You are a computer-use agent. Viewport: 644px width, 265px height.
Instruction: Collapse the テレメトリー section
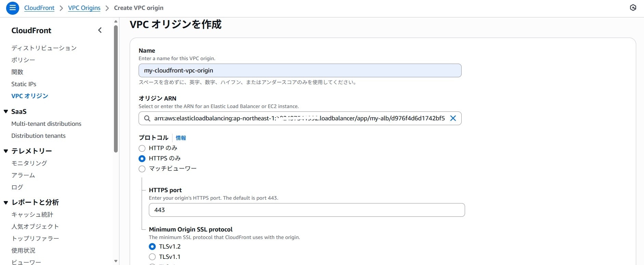(x=6, y=151)
